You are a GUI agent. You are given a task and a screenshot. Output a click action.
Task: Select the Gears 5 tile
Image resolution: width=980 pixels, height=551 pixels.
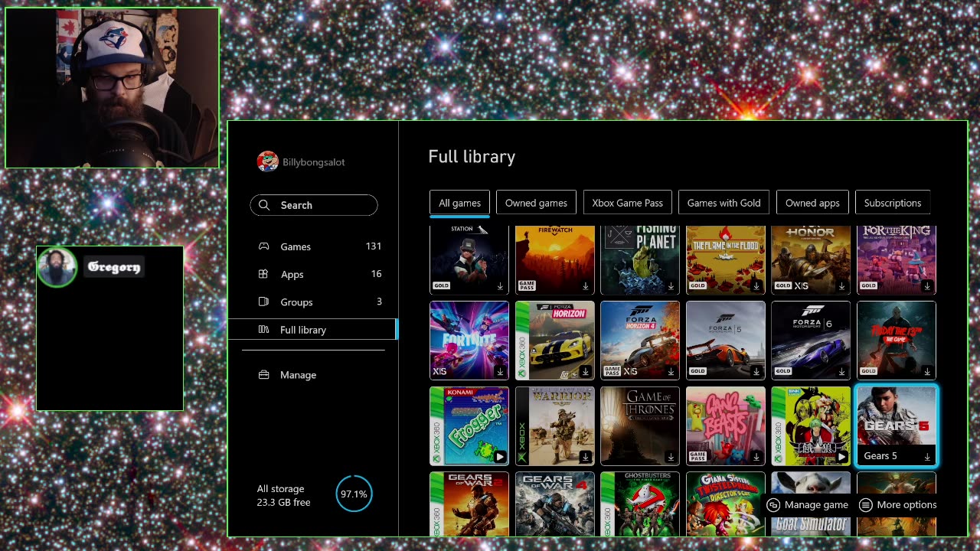point(897,426)
